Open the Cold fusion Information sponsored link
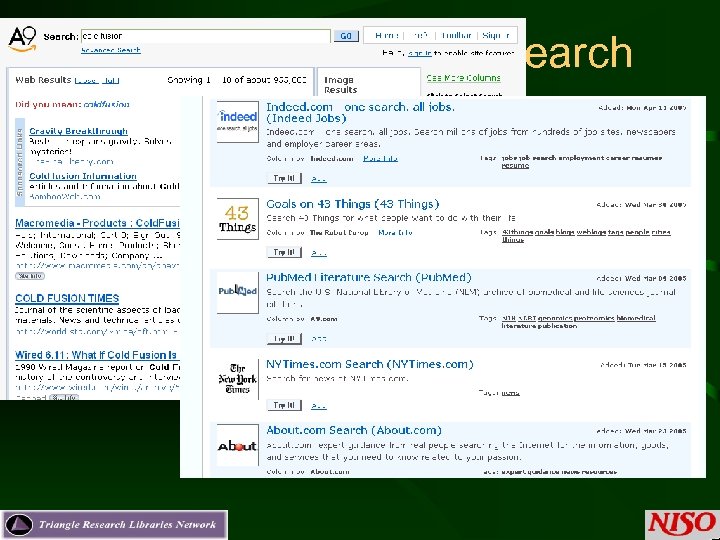The image size is (720, 540). point(83,176)
